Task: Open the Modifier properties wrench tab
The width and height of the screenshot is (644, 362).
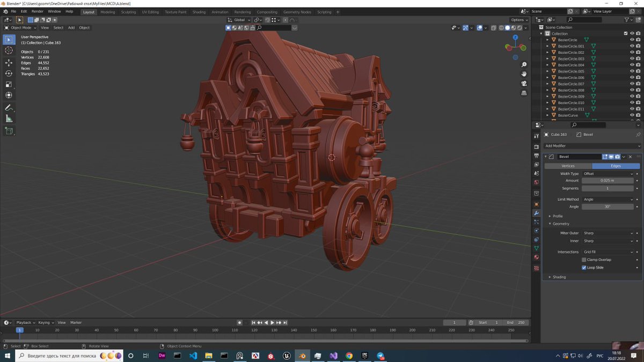Action: (x=536, y=213)
